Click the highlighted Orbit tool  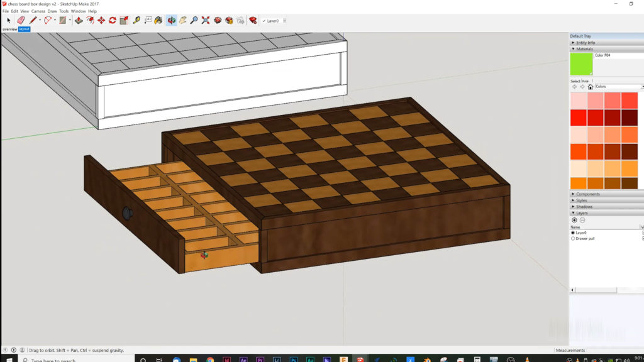172,21
